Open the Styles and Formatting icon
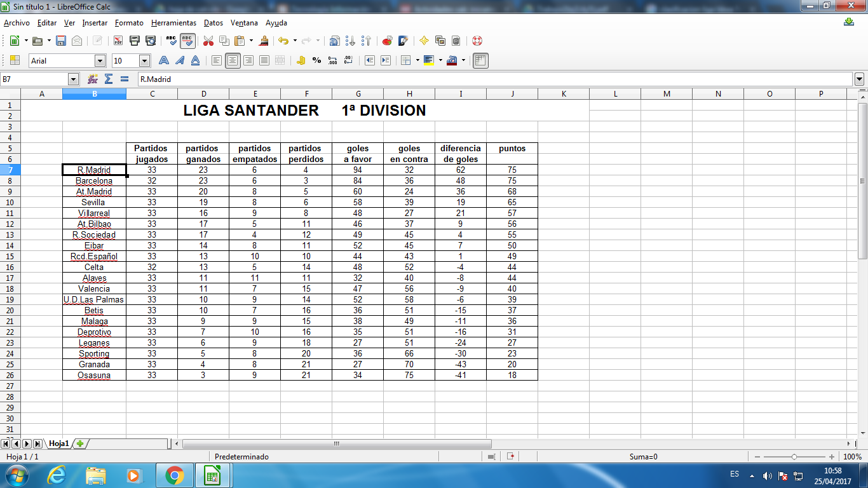The image size is (868, 488). (15, 60)
